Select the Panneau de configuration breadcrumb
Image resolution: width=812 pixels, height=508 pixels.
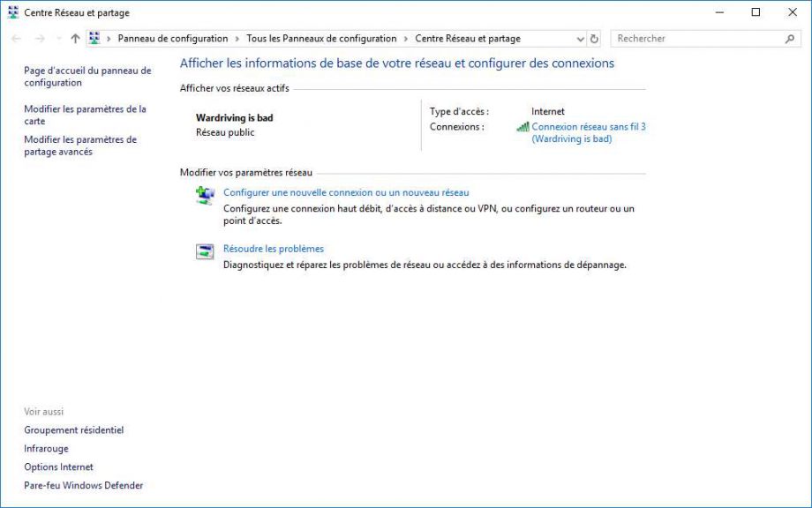coord(172,39)
